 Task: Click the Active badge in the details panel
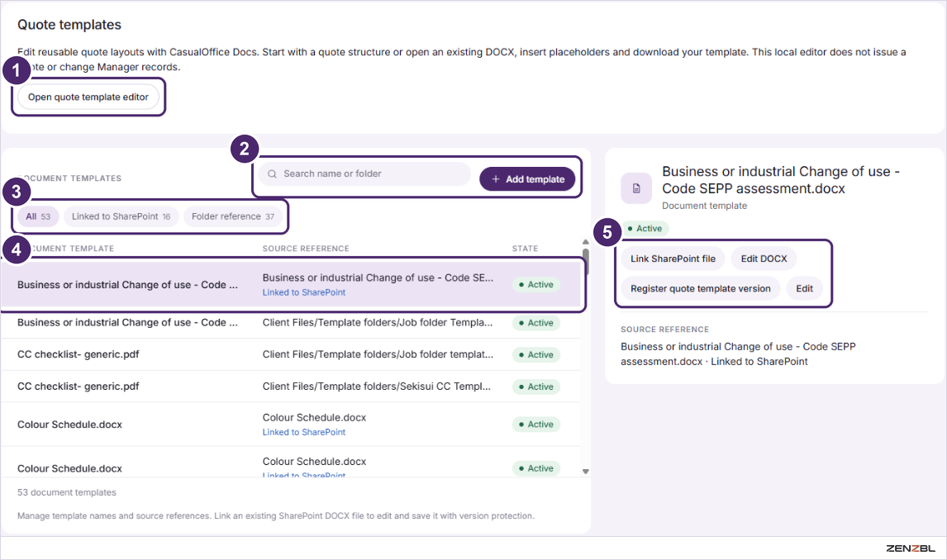[645, 228]
